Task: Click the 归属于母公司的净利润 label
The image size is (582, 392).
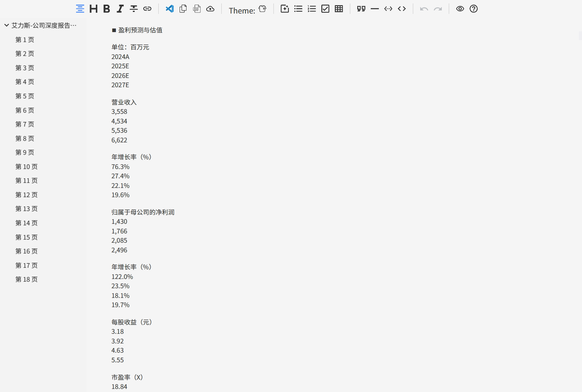Action: (143, 212)
